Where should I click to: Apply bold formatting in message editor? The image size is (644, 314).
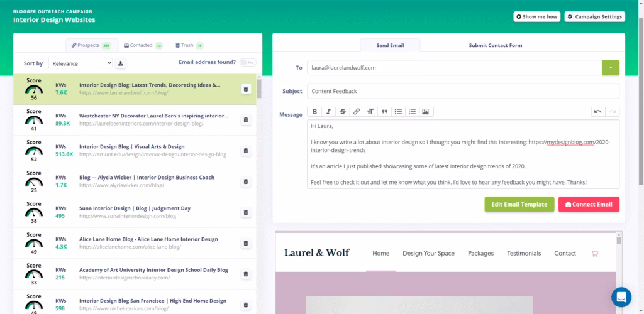point(314,112)
